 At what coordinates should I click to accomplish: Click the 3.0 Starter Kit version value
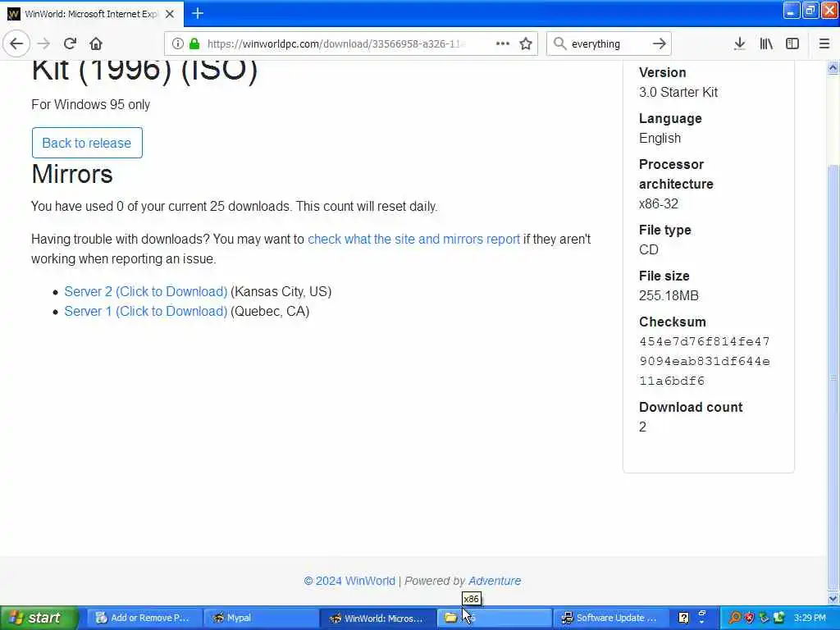coord(678,92)
